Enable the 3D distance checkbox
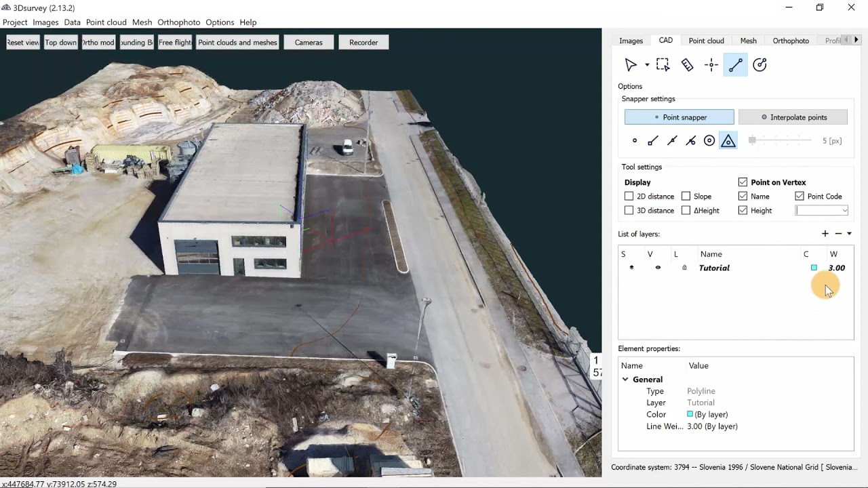 pyautogui.click(x=629, y=211)
